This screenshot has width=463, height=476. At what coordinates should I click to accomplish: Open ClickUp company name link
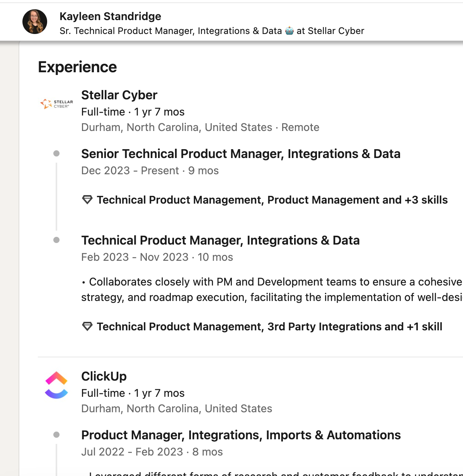point(104,376)
